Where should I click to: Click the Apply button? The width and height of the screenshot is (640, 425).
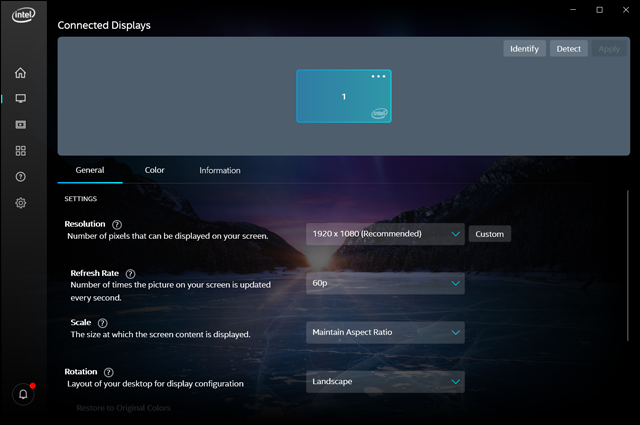(609, 49)
